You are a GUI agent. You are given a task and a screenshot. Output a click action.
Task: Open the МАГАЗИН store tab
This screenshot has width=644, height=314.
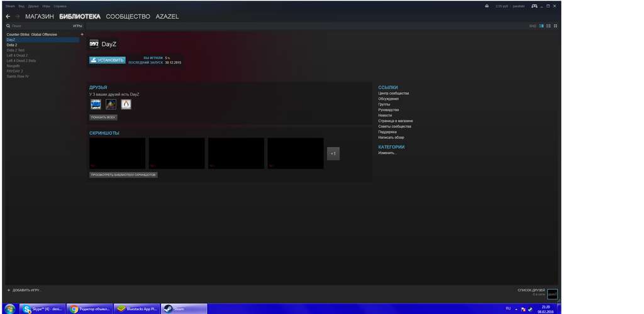[x=40, y=16]
